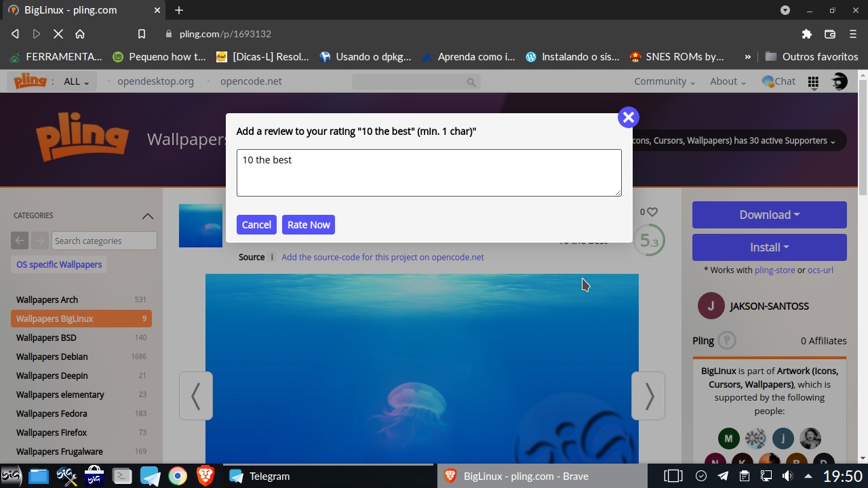
Task: Bookmark this page with the bookmark icon
Action: click(x=142, y=34)
